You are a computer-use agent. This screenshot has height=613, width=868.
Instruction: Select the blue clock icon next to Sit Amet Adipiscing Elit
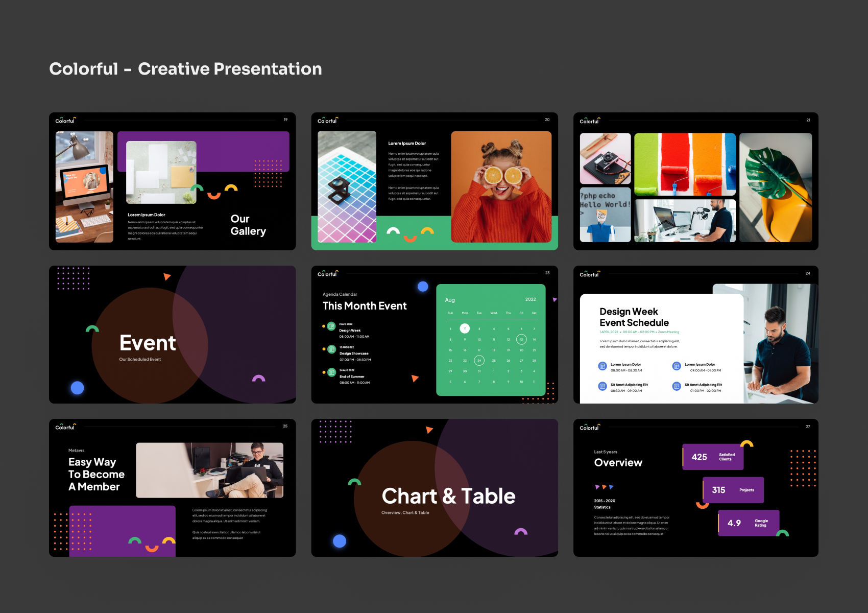point(602,386)
